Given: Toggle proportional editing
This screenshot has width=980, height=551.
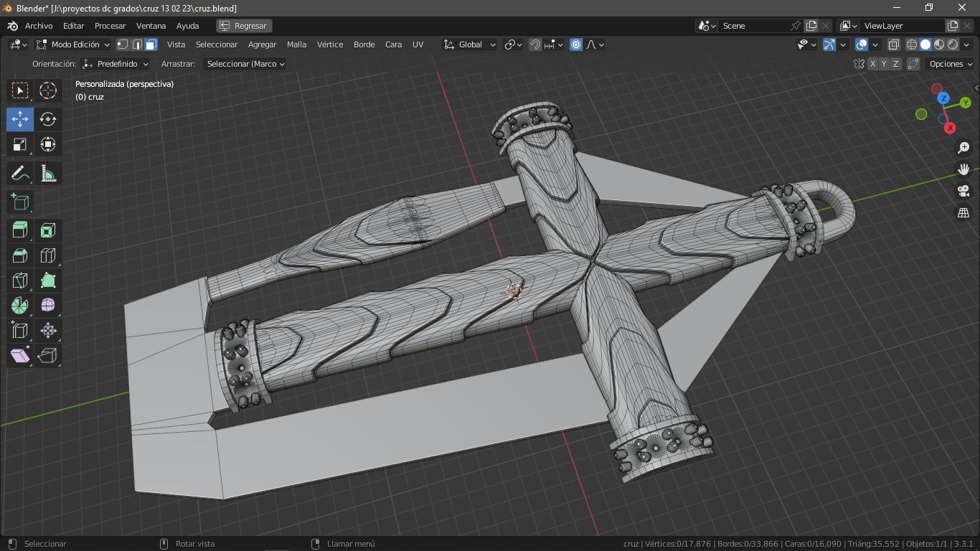Looking at the screenshot, I should 575,44.
